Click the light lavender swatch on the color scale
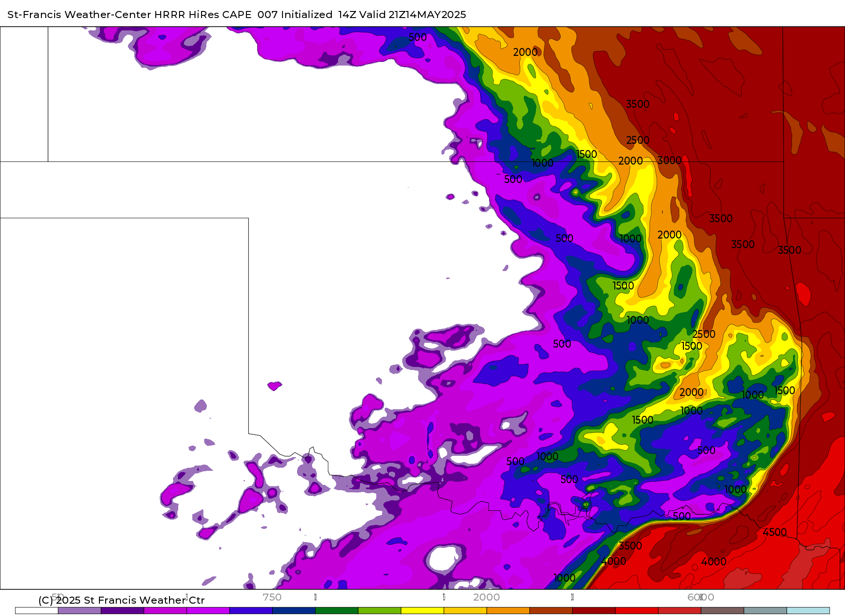Viewport: 845px width, 616px height. 80,611
